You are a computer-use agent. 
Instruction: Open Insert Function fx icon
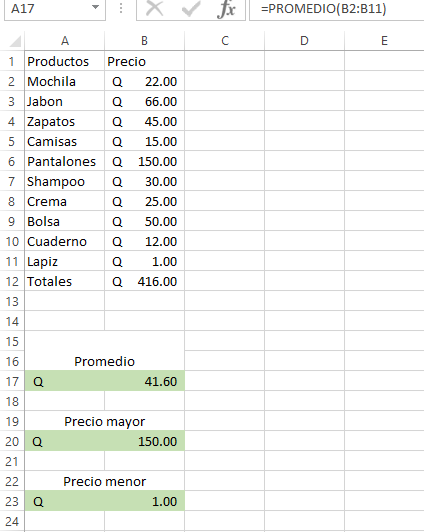227,8
